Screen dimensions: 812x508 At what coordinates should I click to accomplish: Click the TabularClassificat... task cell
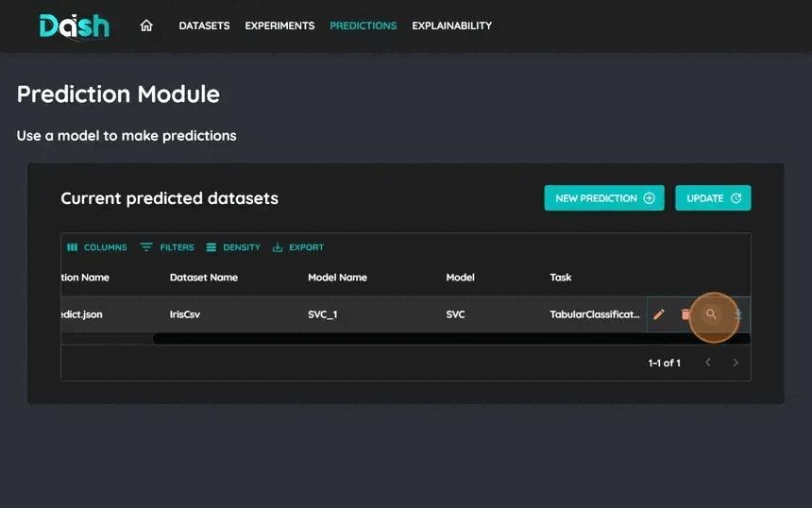click(x=595, y=314)
